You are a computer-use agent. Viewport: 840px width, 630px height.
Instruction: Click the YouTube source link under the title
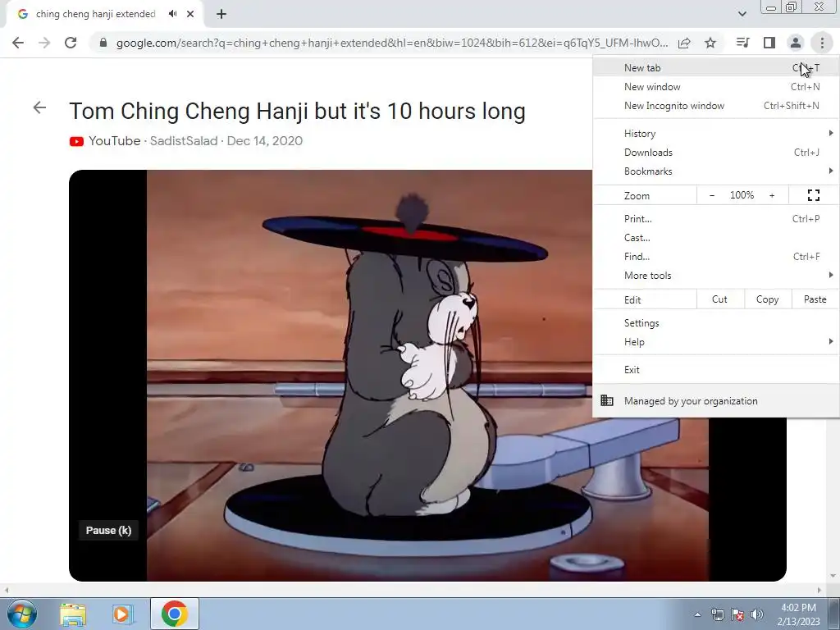point(114,141)
